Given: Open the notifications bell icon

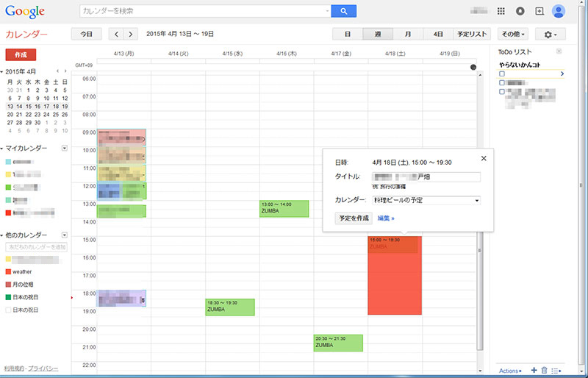Looking at the screenshot, I should point(520,11).
